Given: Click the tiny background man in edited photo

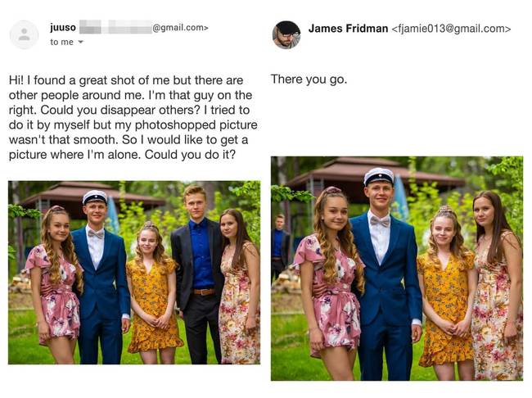Looking at the screenshot, I should click(280, 246).
